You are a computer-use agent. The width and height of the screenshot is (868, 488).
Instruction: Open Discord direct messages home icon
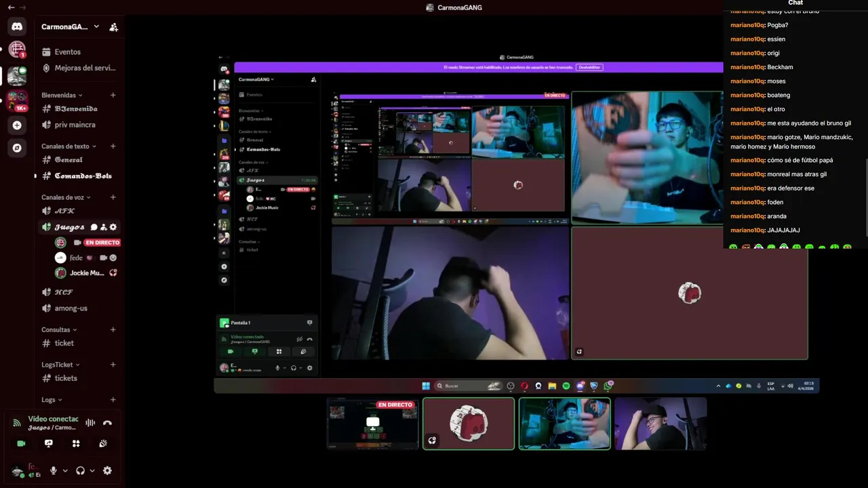pyautogui.click(x=17, y=27)
